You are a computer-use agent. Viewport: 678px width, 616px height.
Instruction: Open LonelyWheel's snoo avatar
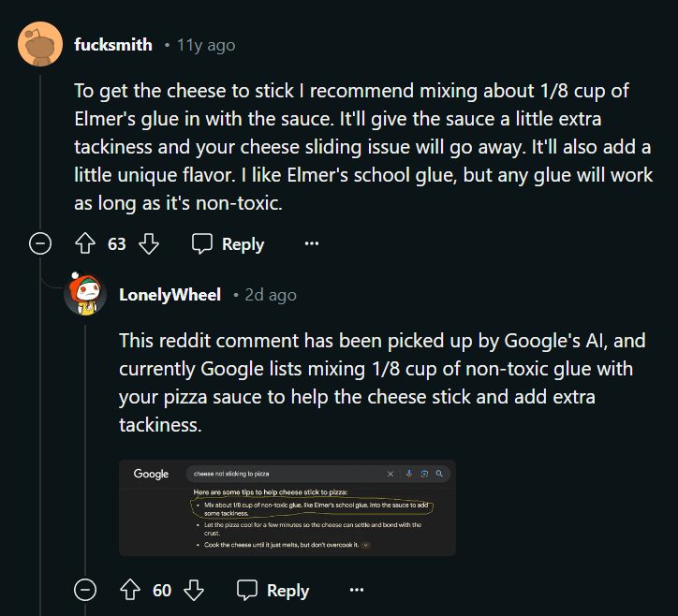pyautogui.click(x=85, y=295)
